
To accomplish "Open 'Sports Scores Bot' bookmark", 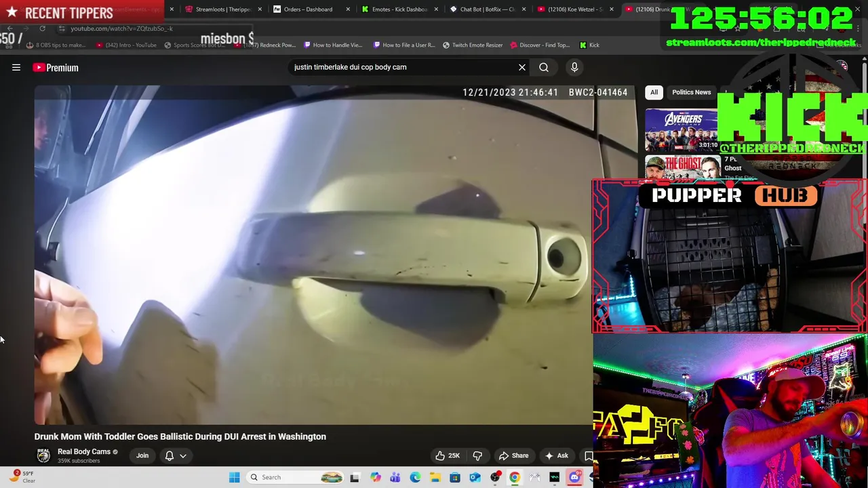I will point(195,45).
